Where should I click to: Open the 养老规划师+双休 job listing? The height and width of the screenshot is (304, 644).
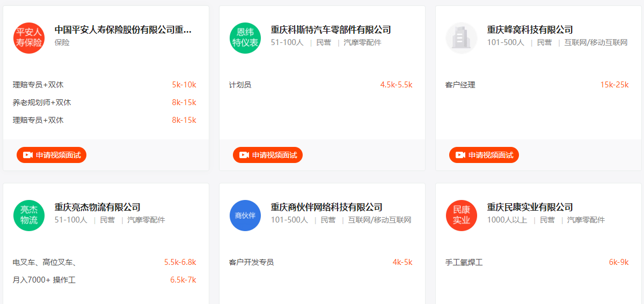(x=42, y=102)
